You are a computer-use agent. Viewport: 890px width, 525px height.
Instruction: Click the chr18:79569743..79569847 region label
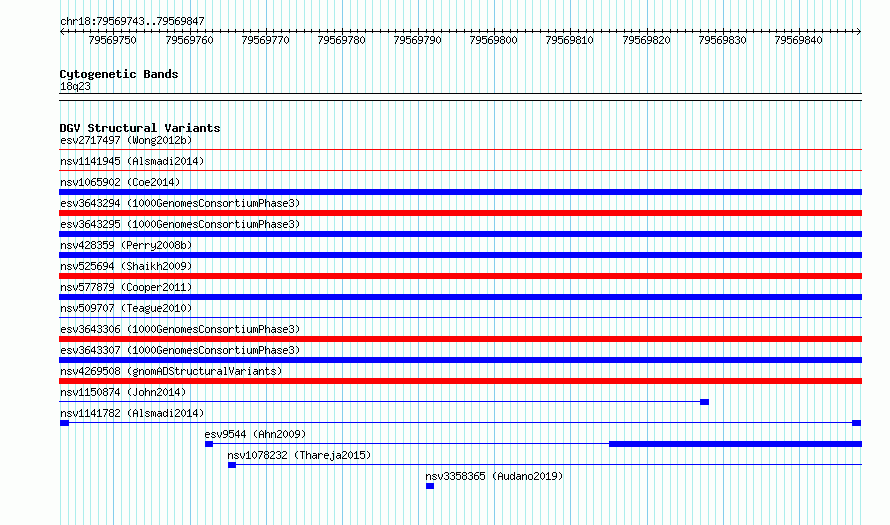[132, 21]
